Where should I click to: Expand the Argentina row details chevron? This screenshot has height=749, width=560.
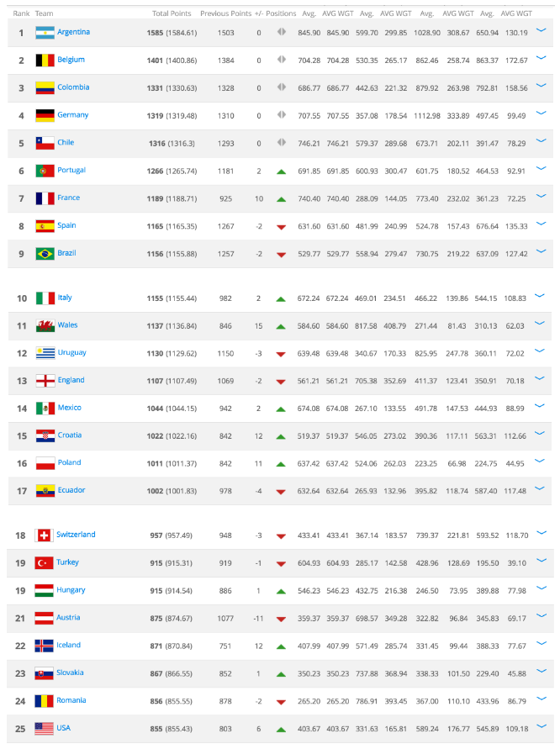coord(540,30)
